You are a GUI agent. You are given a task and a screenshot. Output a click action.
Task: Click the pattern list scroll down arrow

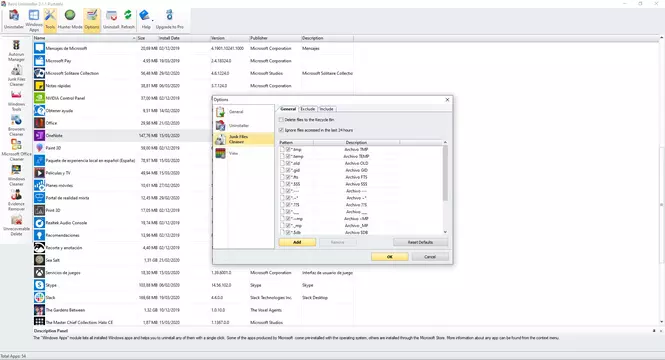tap(445, 232)
